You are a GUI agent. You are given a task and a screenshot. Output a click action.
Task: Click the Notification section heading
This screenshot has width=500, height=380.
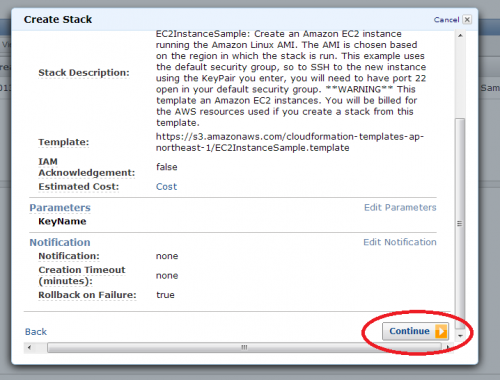point(60,242)
